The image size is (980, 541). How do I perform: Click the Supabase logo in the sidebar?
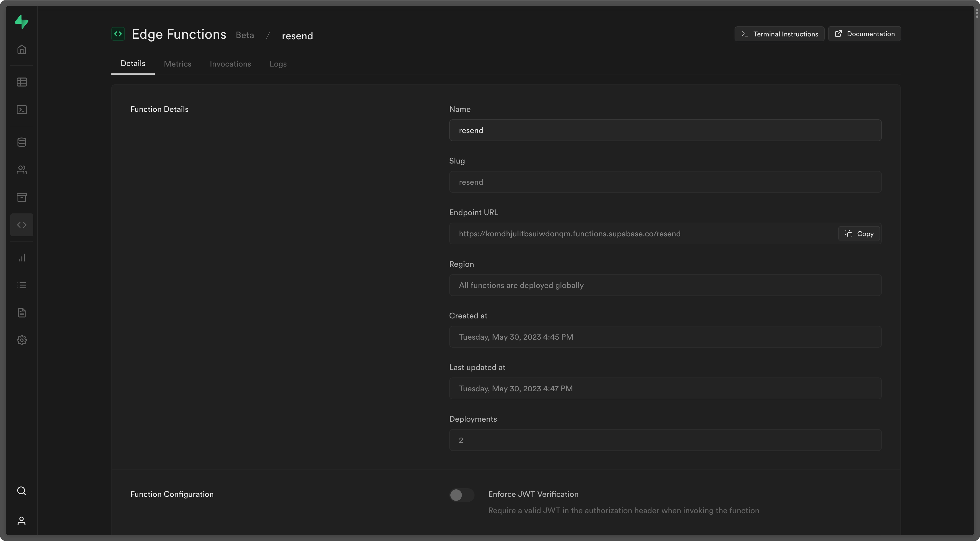click(22, 22)
